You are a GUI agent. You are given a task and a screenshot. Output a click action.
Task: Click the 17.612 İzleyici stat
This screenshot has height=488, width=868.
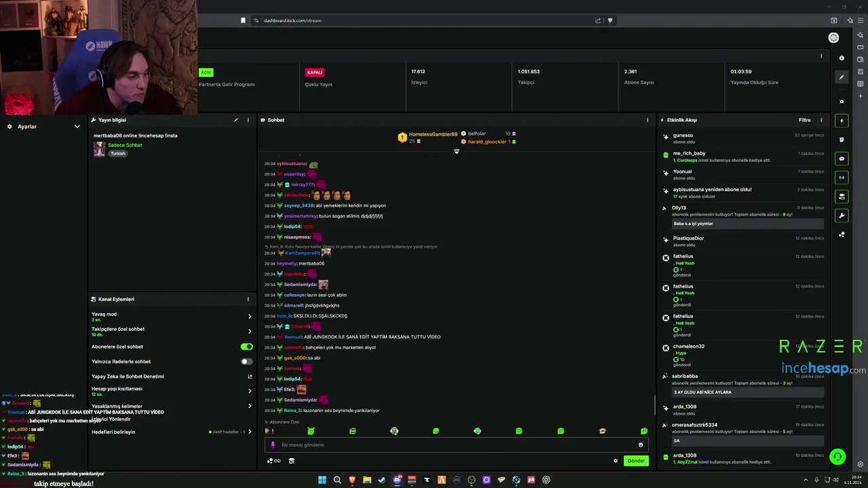(x=419, y=77)
